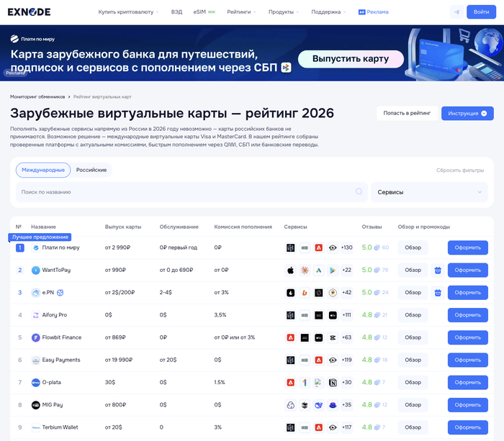Click the OpenAI icon in MIG Pay row

coord(291,405)
